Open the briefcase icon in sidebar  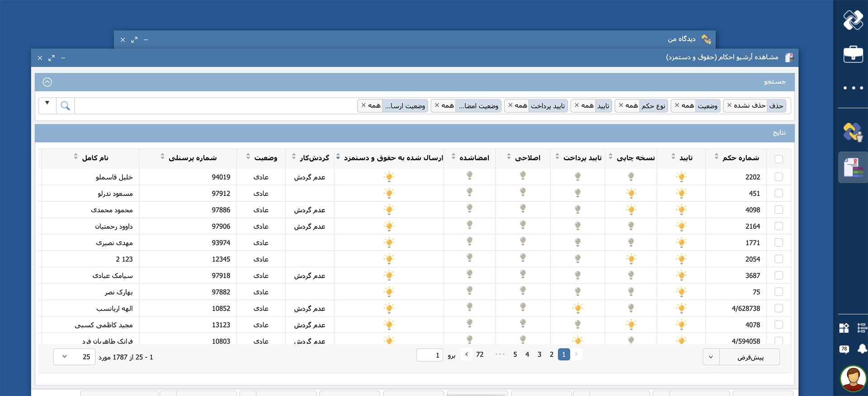pyautogui.click(x=853, y=54)
